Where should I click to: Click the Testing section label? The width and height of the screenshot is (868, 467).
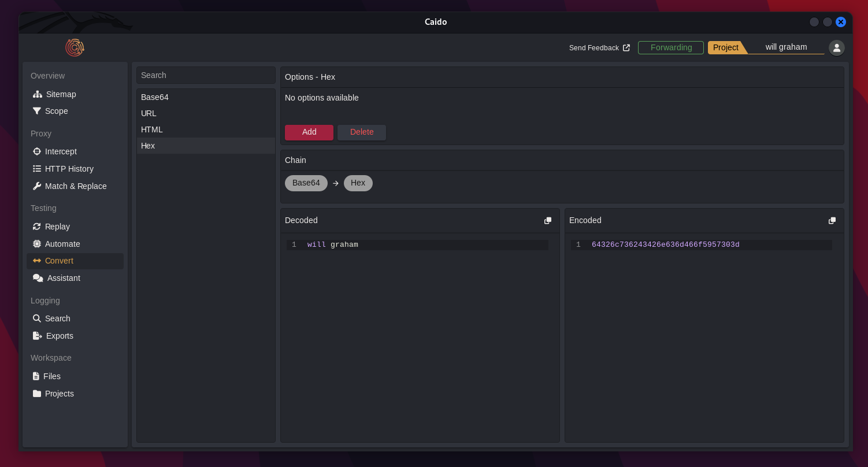point(43,208)
